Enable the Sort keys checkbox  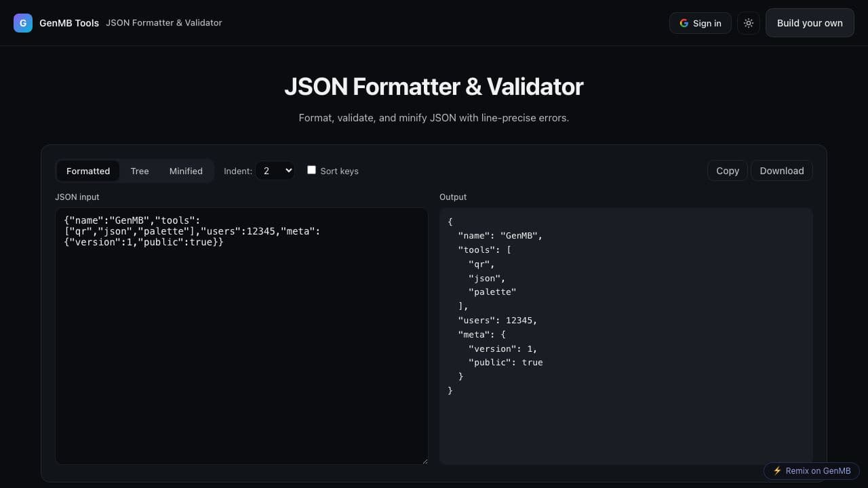pos(311,170)
